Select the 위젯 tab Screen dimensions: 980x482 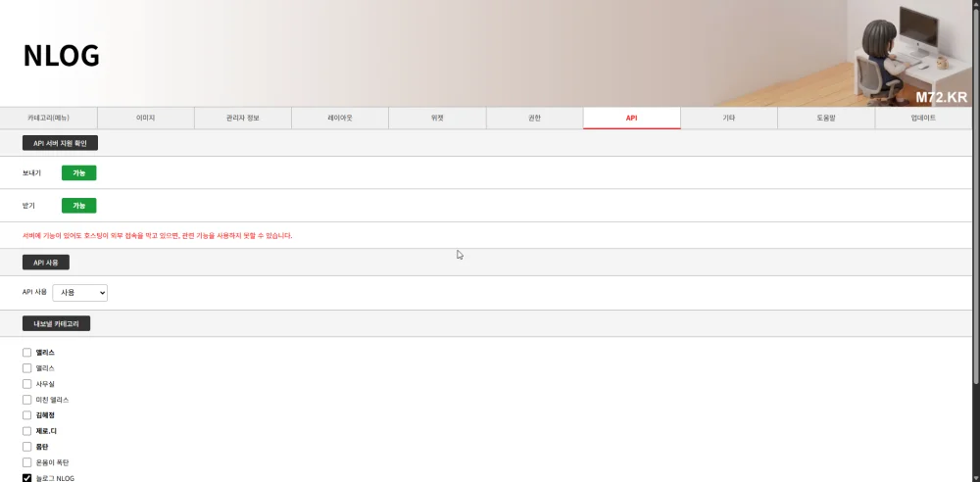[437, 119]
